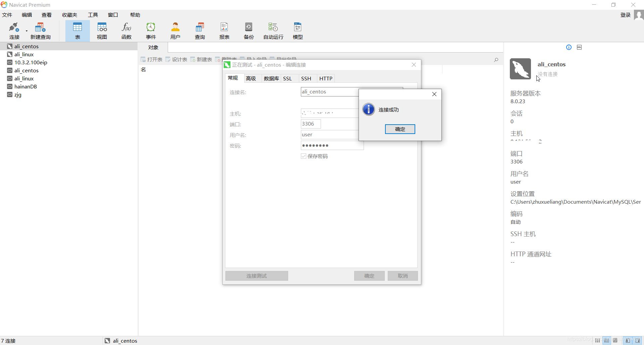
Task: Click the 对象 (Objects) tab
Action: 153,48
